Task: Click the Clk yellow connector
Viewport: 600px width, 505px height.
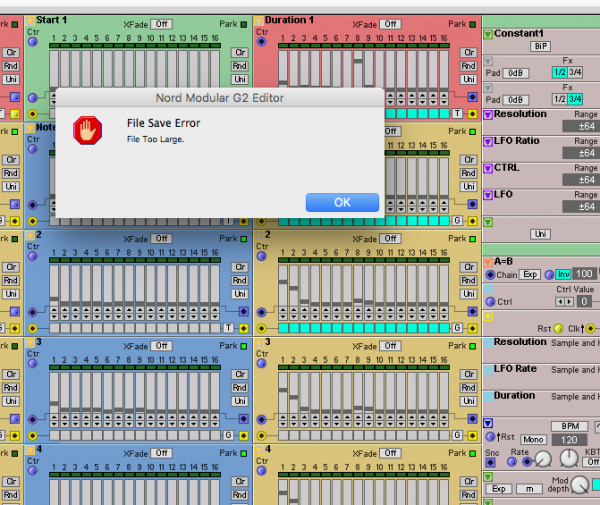Action: coord(590,328)
